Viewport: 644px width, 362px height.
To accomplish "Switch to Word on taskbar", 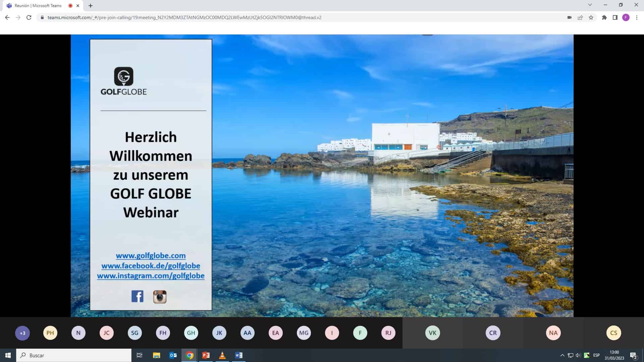I will (239, 355).
